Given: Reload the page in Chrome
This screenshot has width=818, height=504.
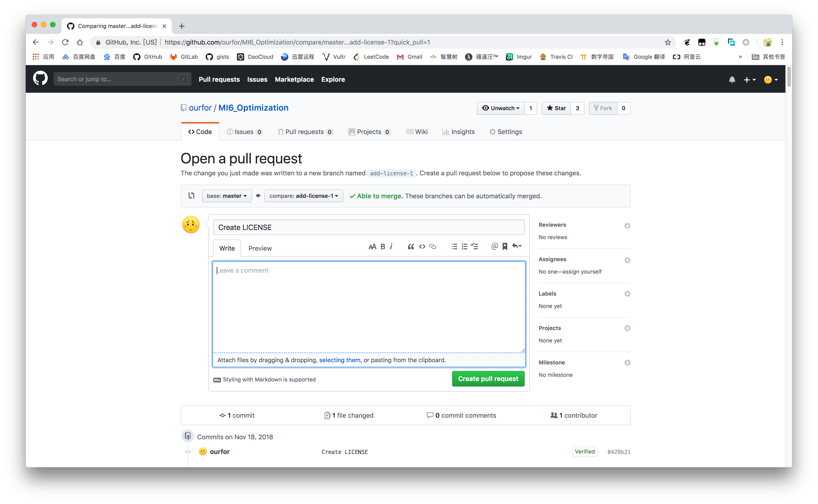Looking at the screenshot, I should (x=65, y=42).
